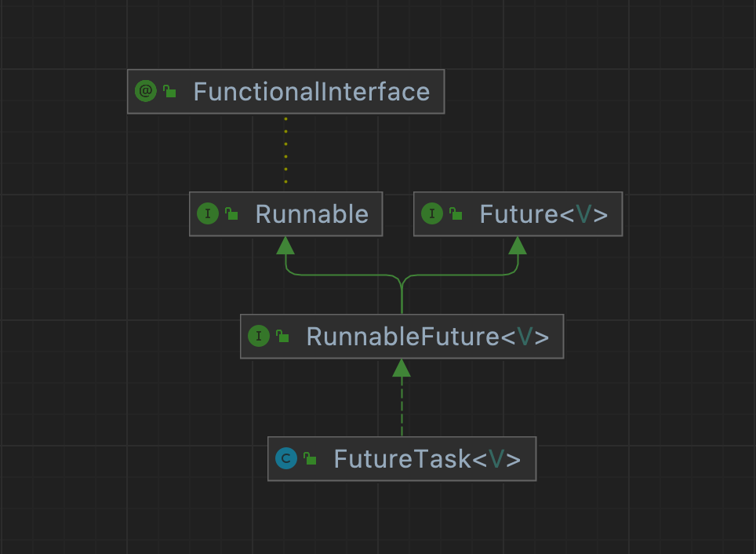Select the RunnableFuture<V> node label
The image size is (756, 554).
(x=427, y=337)
